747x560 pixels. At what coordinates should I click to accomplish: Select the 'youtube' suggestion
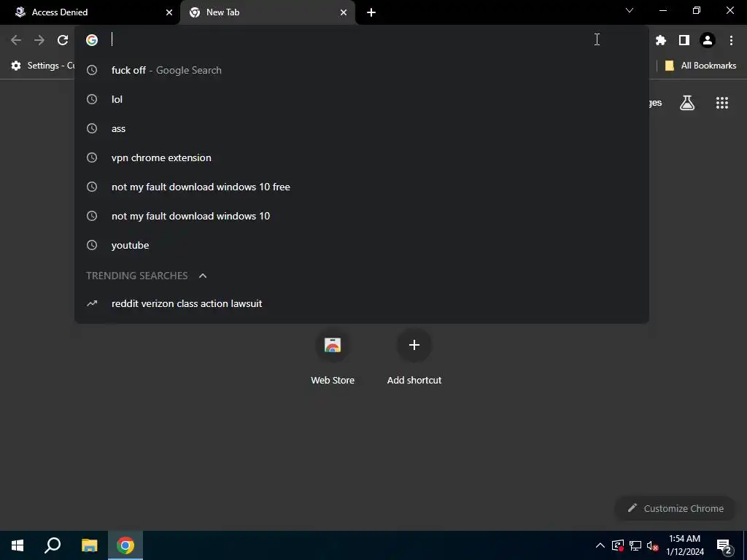coord(362,245)
